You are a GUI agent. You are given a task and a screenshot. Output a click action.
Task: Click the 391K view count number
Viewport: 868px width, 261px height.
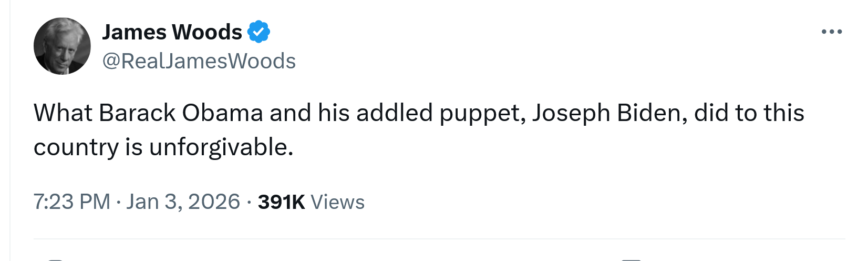[x=281, y=202]
